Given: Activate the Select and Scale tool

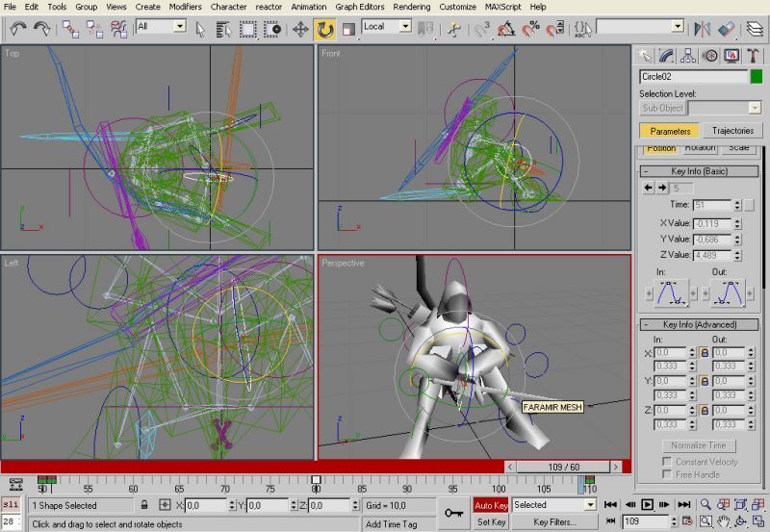Looking at the screenshot, I should tap(348, 30).
